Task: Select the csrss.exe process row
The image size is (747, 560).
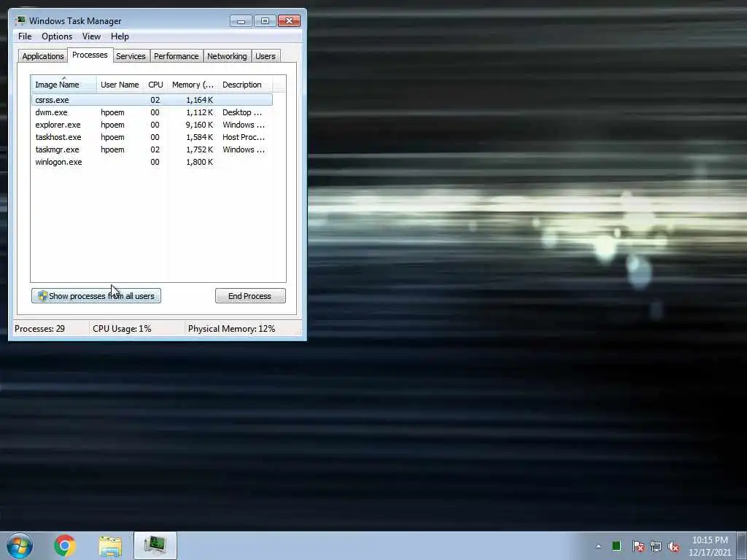Action: tap(152, 100)
